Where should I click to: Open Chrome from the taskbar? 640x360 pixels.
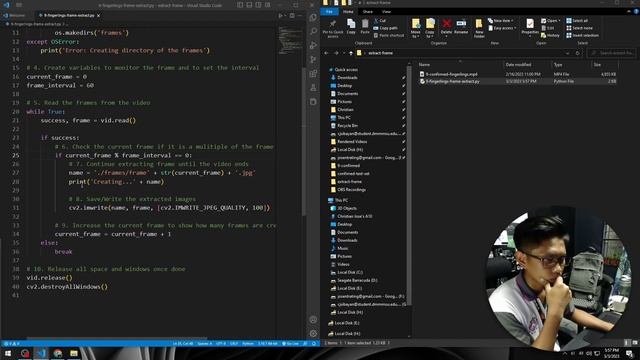point(58,353)
